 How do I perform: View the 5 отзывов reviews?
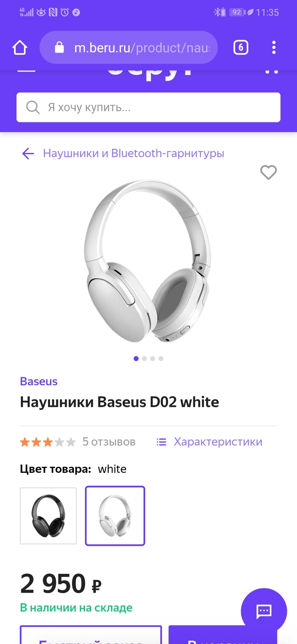click(x=109, y=442)
